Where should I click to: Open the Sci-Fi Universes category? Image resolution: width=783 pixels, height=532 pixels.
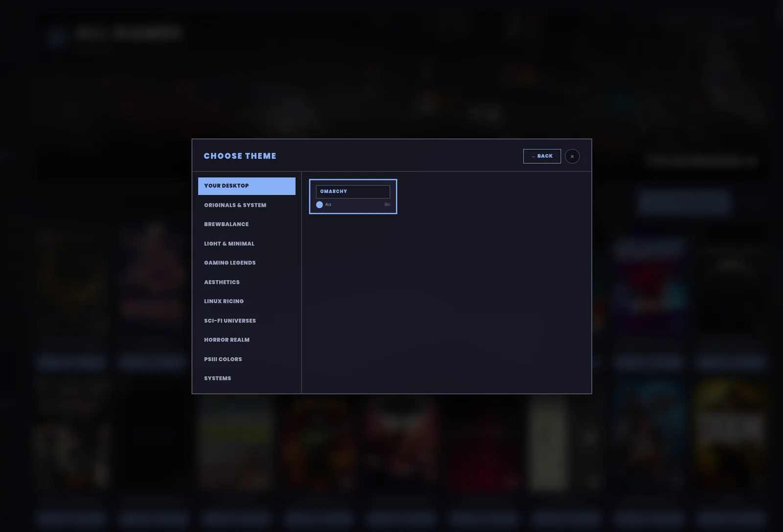click(x=247, y=321)
